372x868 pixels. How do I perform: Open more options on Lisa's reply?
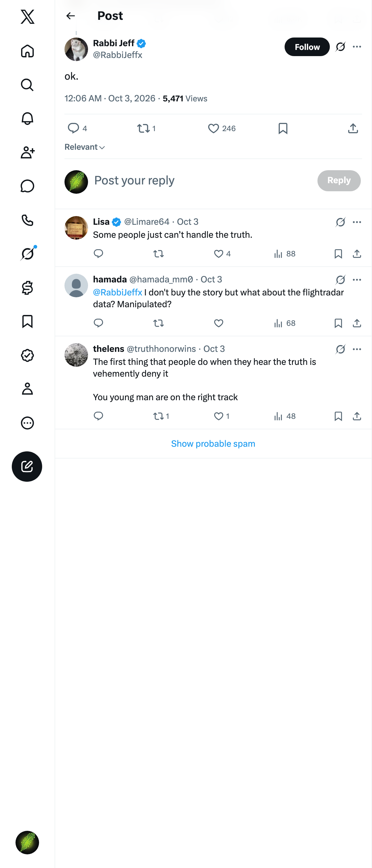357,222
